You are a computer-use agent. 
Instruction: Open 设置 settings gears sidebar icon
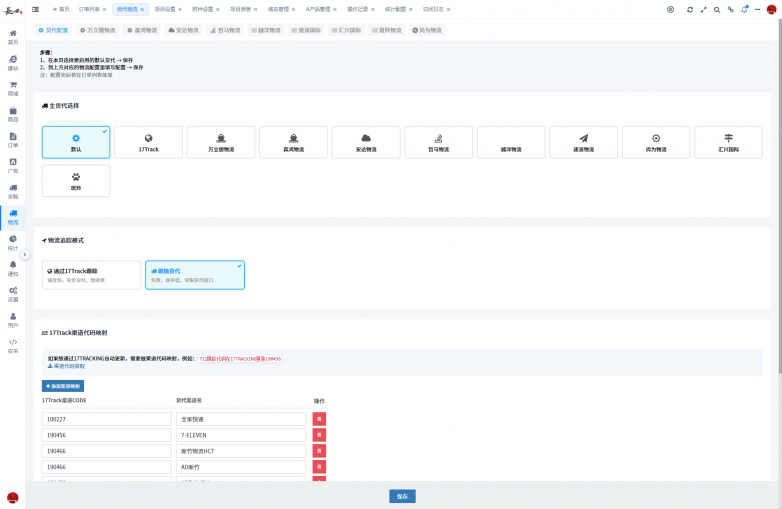click(13, 295)
